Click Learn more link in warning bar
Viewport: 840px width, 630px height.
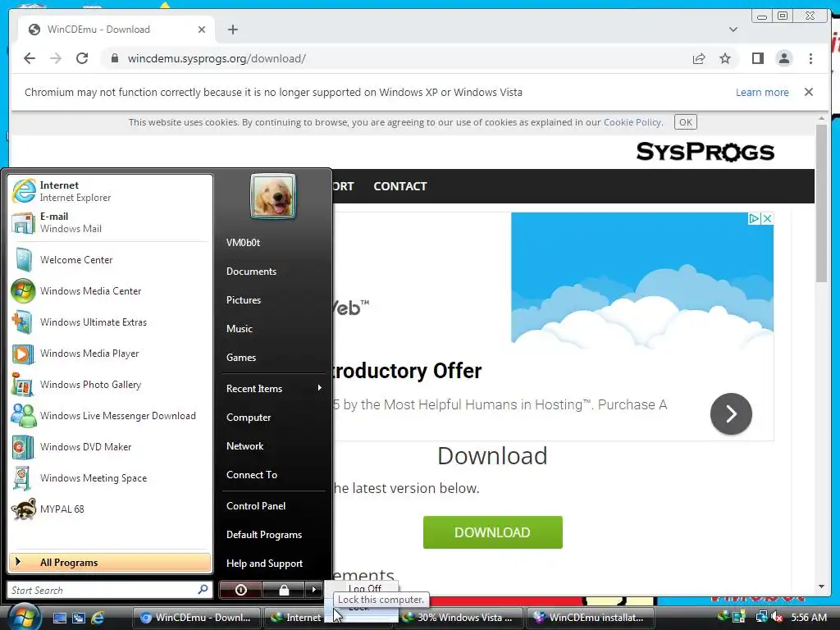pos(762,92)
